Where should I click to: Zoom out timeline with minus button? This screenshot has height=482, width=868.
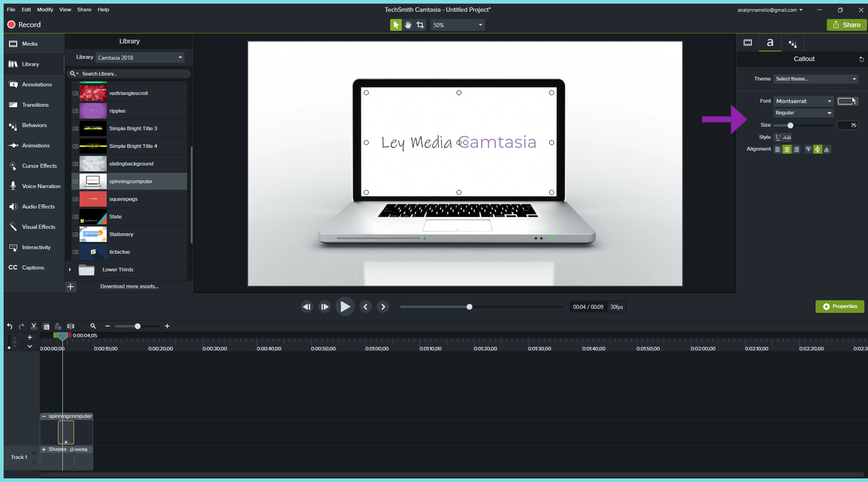(x=108, y=326)
